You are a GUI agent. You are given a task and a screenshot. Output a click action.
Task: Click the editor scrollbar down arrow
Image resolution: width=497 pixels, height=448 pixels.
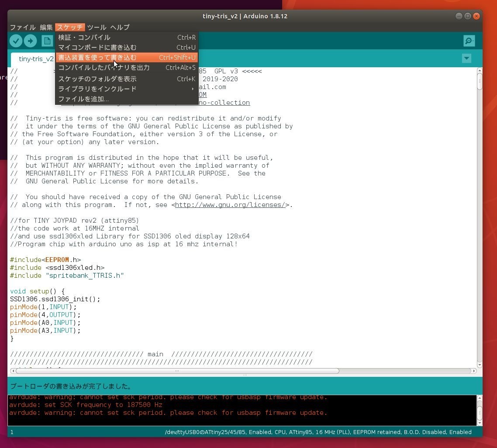click(480, 365)
